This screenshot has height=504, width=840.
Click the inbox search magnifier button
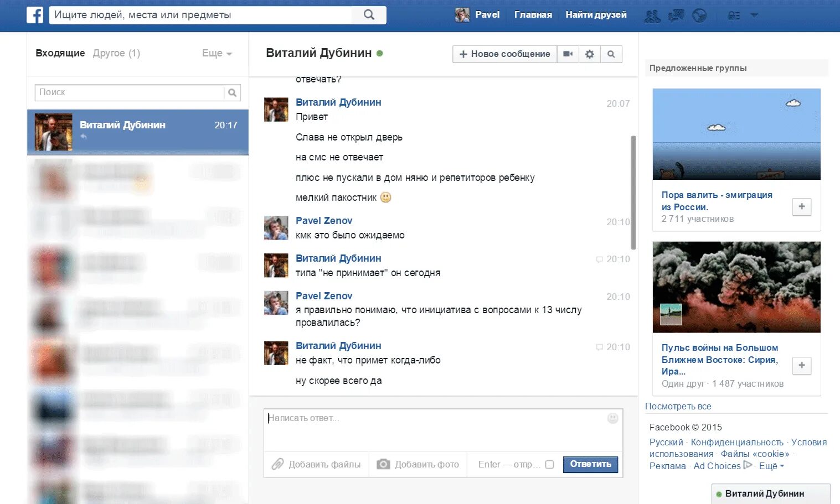(x=233, y=92)
